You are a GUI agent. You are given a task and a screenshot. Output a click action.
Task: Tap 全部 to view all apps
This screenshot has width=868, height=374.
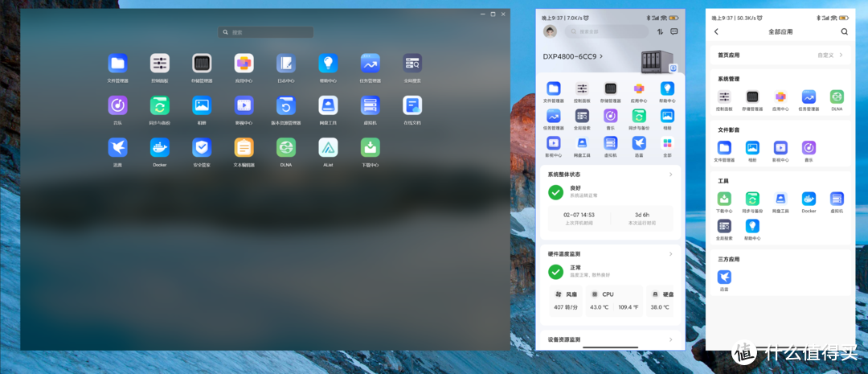coord(667,143)
